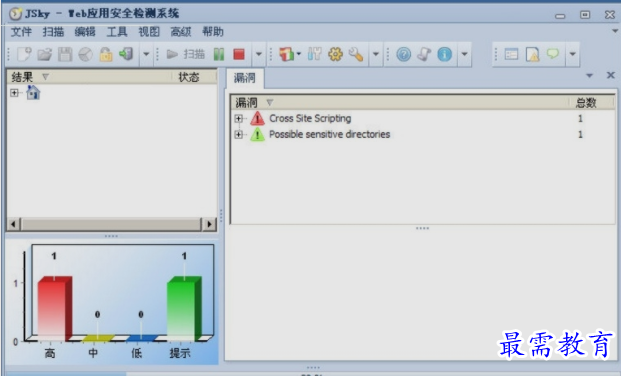The image size is (621, 376).
Task: Open the 帮助 menu
Action: click(213, 32)
